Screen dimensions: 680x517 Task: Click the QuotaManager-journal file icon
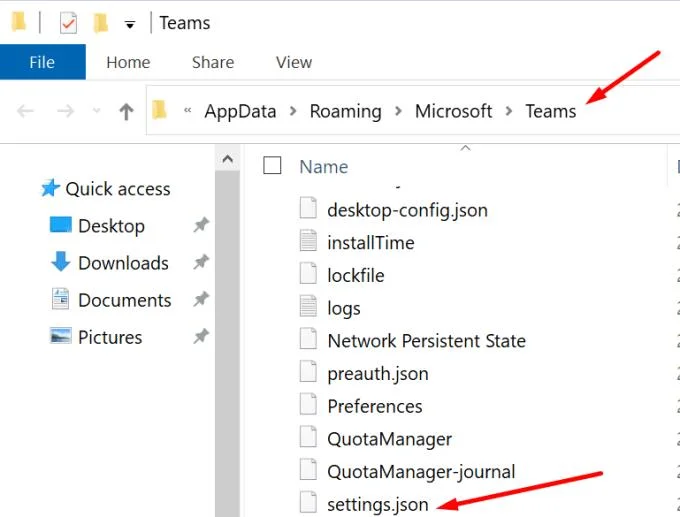(x=308, y=469)
